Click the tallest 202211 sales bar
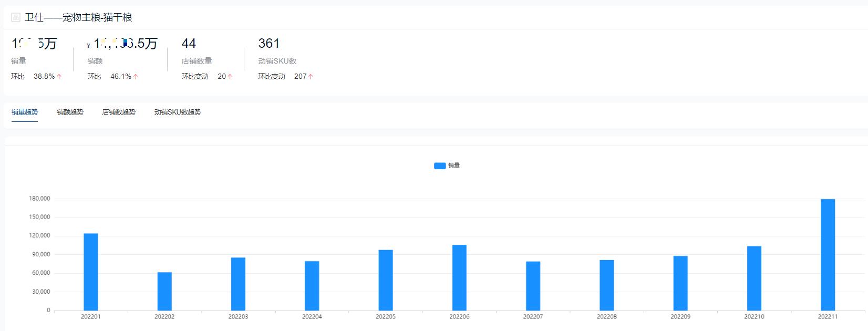This screenshot has width=868, height=331. 828,255
